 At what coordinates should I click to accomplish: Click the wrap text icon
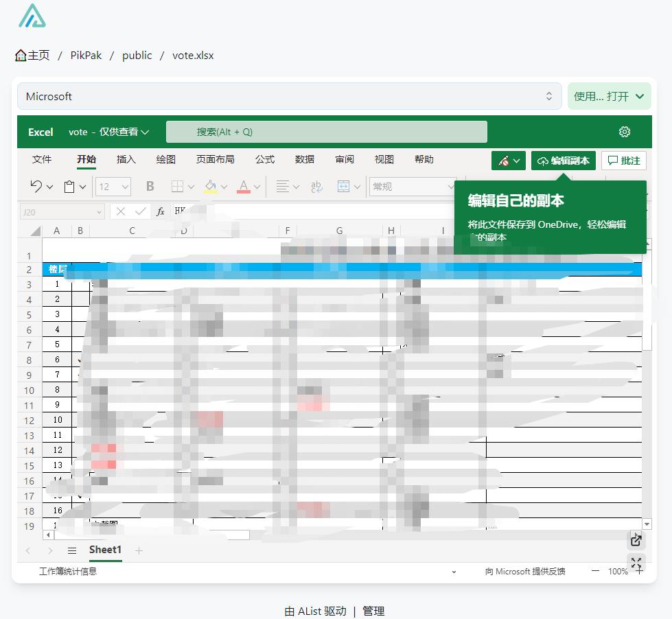pos(316,186)
